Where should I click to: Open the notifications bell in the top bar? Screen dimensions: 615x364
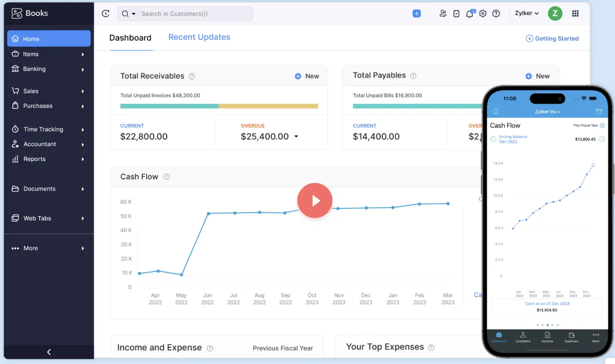(x=470, y=13)
